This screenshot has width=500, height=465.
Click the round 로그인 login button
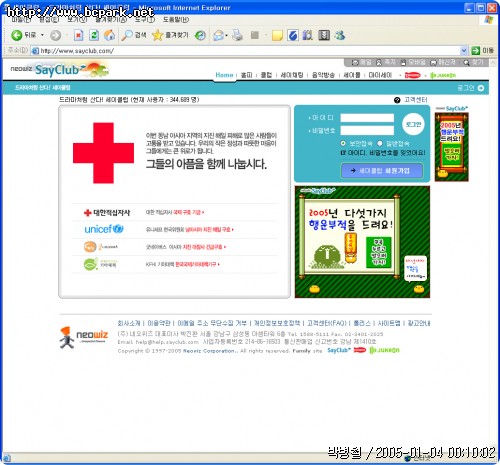pyautogui.click(x=413, y=124)
